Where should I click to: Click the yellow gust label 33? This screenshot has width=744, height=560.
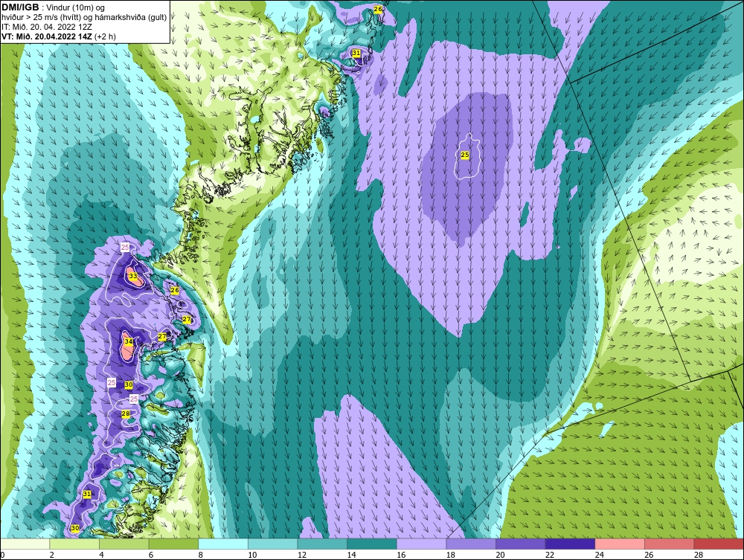click(x=133, y=276)
